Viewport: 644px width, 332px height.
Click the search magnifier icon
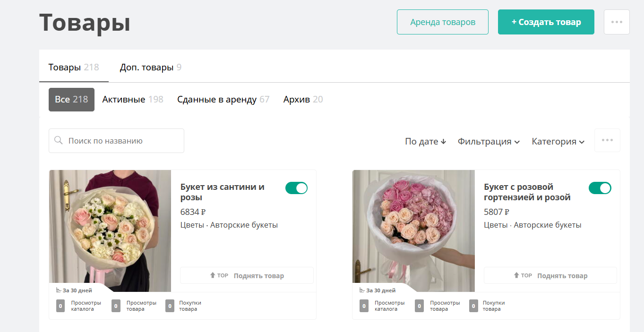[x=59, y=141]
